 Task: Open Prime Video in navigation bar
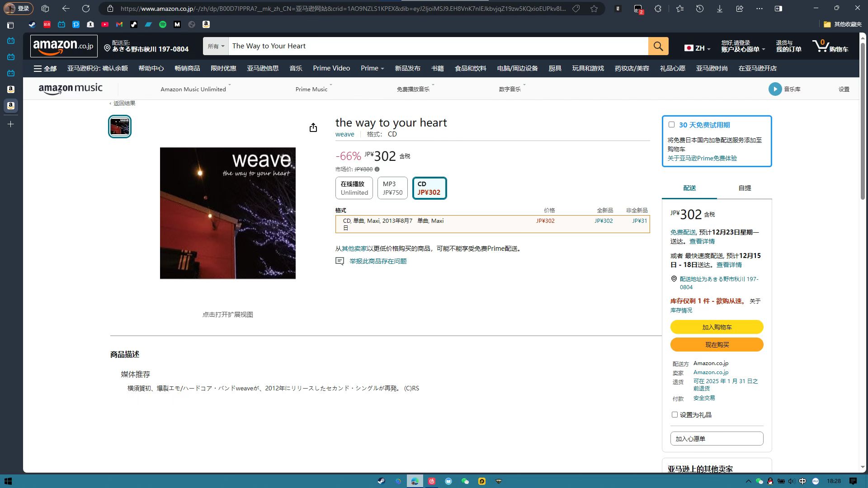(331, 68)
